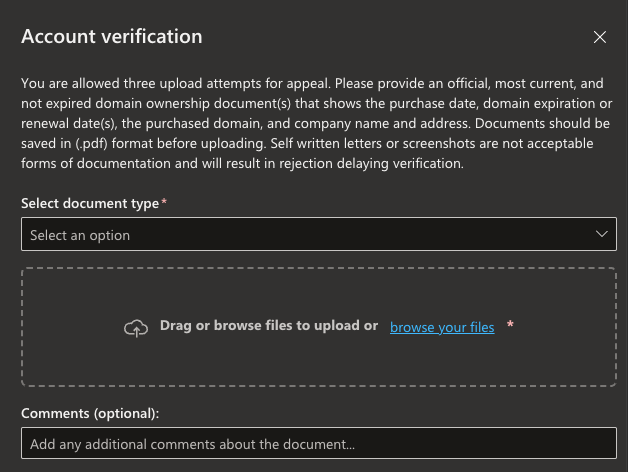Click the Select document type label
The width and height of the screenshot is (628, 472).
(90, 203)
